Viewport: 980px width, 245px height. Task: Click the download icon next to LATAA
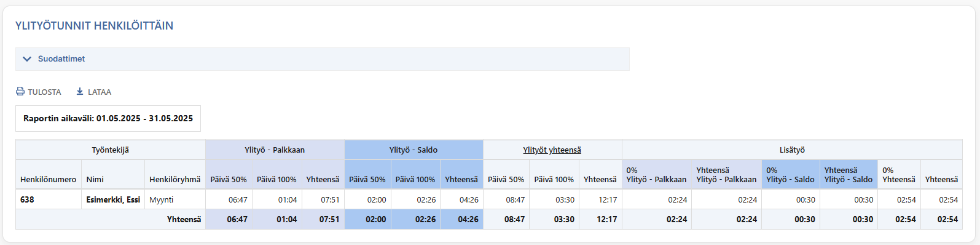tap(80, 92)
